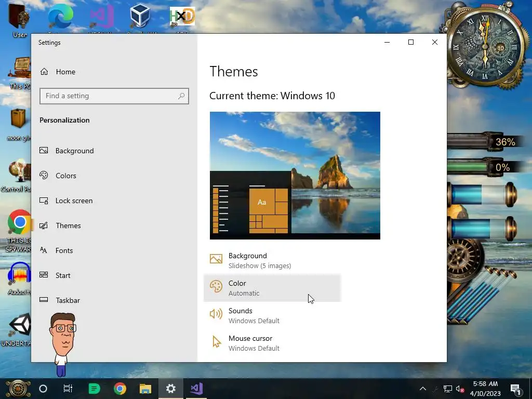The image size is (532, 399).
Task: Click the steampunk clock widget
Action: click(485, 46)
